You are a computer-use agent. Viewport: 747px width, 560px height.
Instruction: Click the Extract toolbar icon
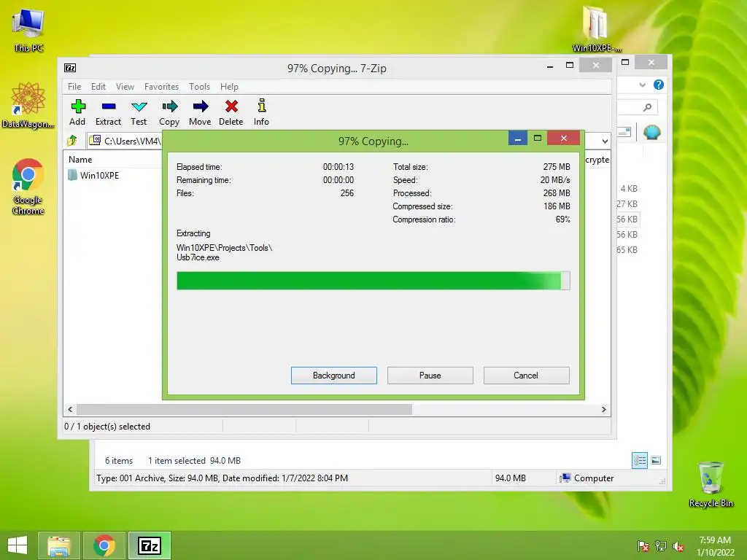pos(108,112)
